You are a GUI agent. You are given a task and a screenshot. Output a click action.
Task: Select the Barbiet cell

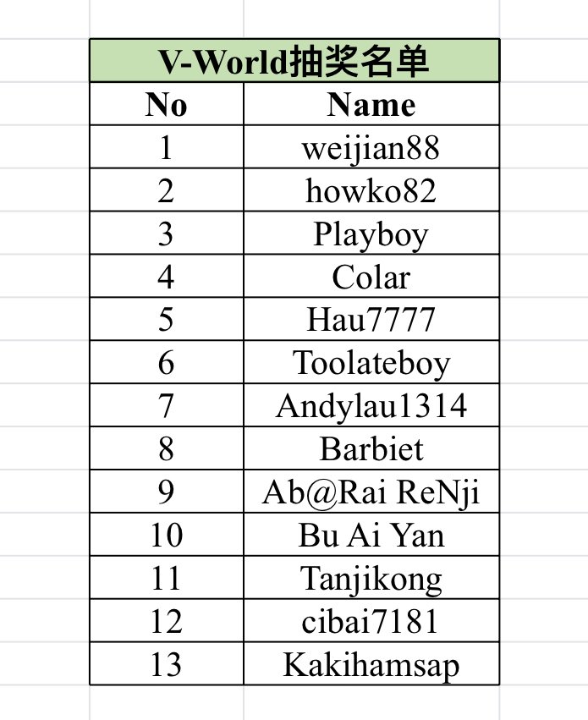click(x=371, y=448)
